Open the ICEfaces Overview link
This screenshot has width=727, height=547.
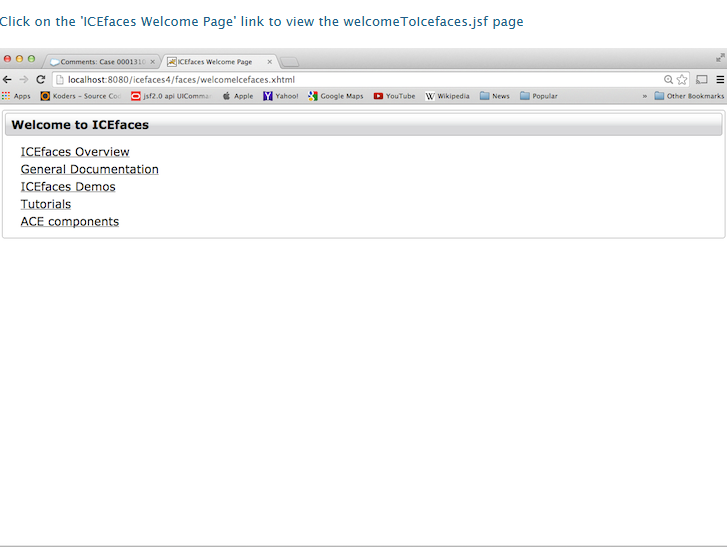75,152
